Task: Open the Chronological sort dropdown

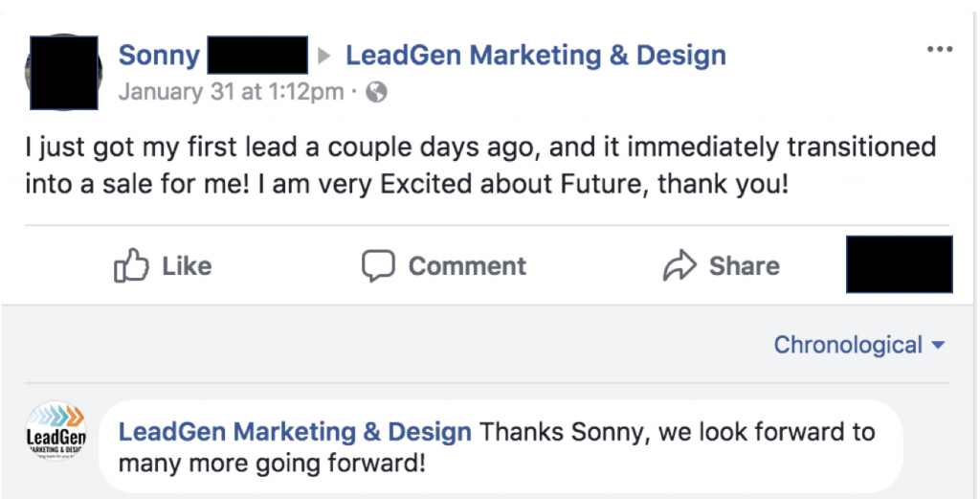Action: (848, 345)
